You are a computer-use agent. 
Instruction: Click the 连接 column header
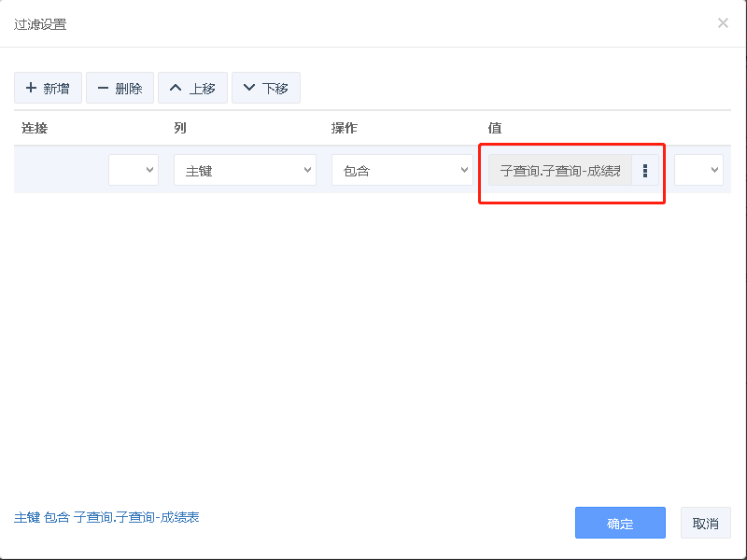point(35,128)
